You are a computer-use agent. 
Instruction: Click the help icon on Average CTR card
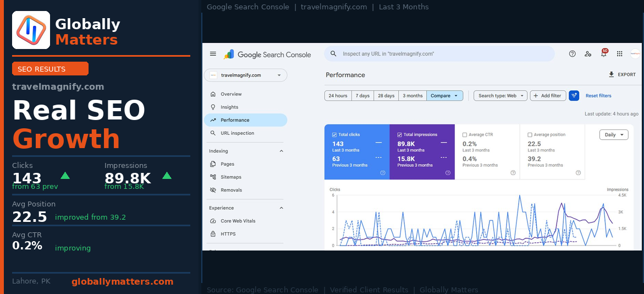(x=513, y=173)
